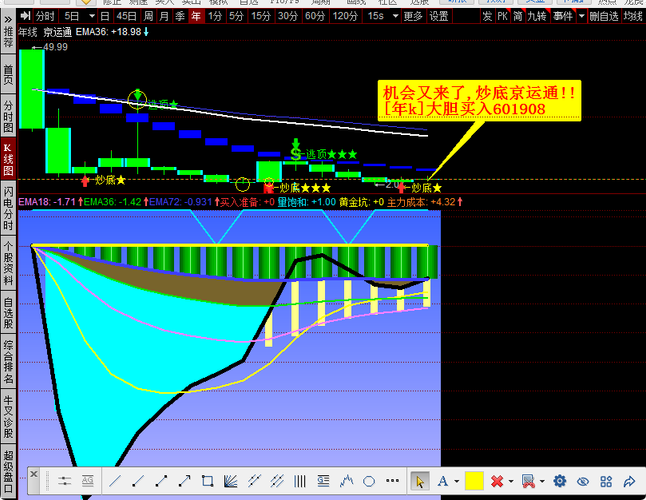Click the jump-to-end arrow icon

26,16
